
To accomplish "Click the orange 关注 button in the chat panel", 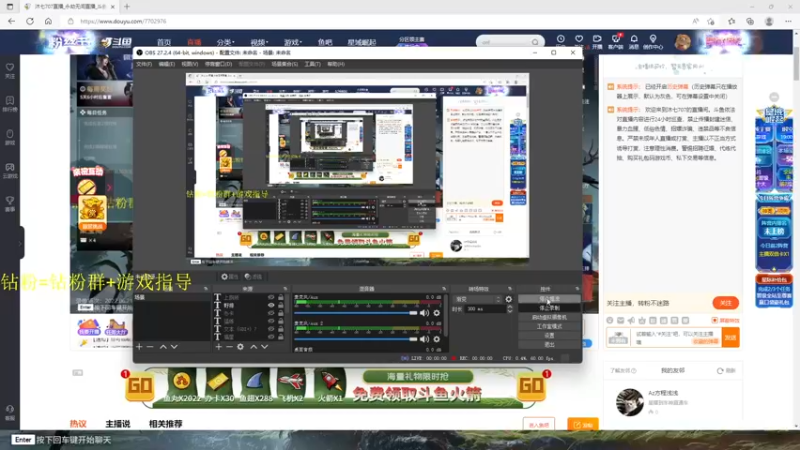I will pos(726,303).
